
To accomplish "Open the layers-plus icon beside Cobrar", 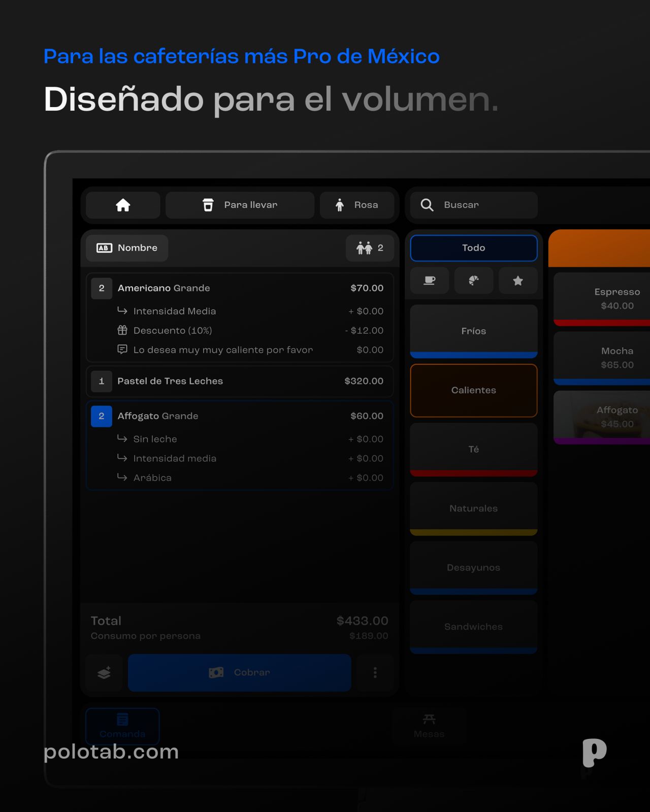I will point(104,673).
